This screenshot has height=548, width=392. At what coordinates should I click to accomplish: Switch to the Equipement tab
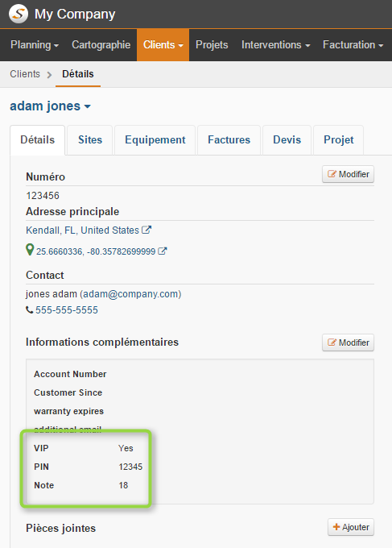pos(155,139)
